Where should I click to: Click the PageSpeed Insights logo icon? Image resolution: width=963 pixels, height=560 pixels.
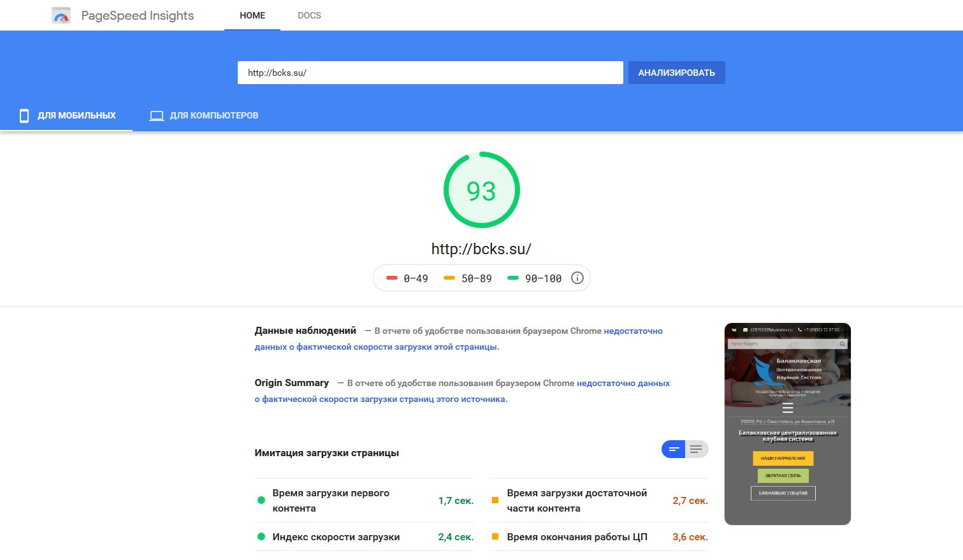tap(61, 15)
